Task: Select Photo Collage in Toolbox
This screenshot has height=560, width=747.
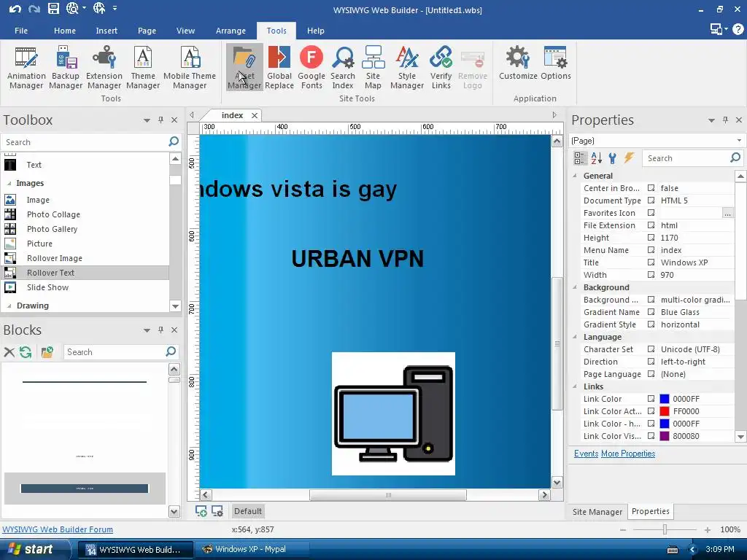Action: click(x=53, y=214)
